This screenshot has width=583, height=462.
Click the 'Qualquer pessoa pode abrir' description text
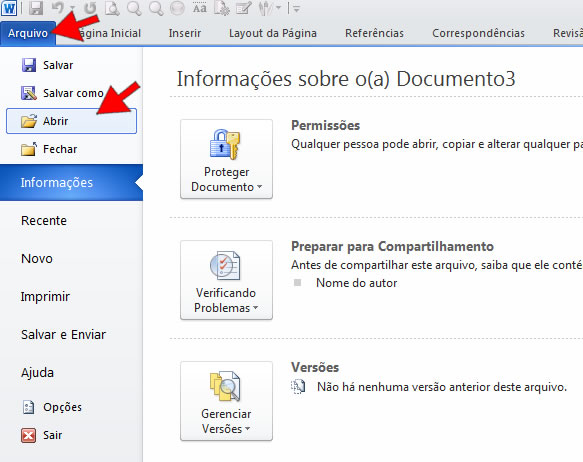point(437,144)
